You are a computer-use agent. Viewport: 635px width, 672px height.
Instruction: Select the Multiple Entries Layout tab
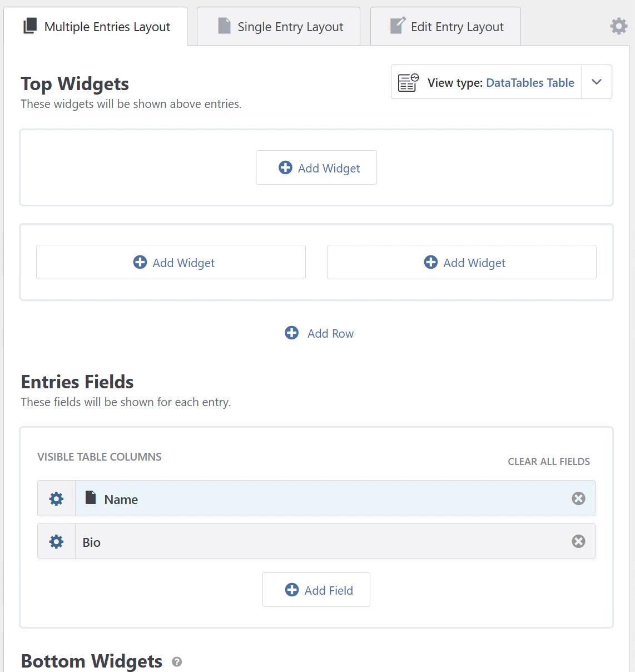click(96, 27)
